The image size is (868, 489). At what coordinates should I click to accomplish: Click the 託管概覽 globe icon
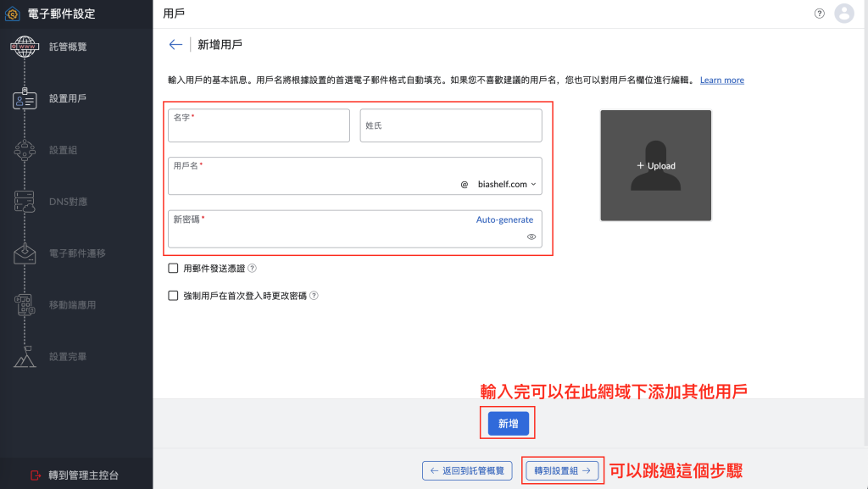coord(25,47)
